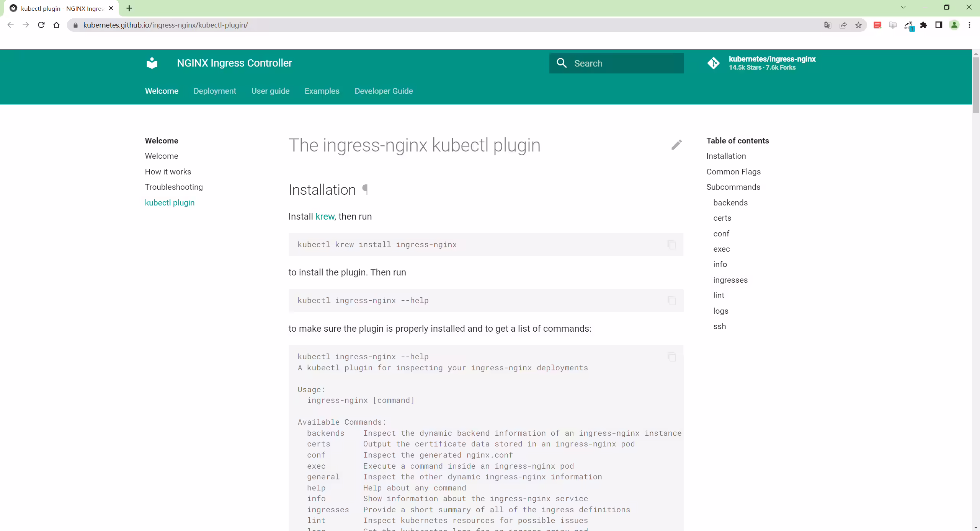This screenshot has width=980, height=531.
Task: Click the "The ingress-nginx kubectl plugin" page heading
Action: point(414,145)
